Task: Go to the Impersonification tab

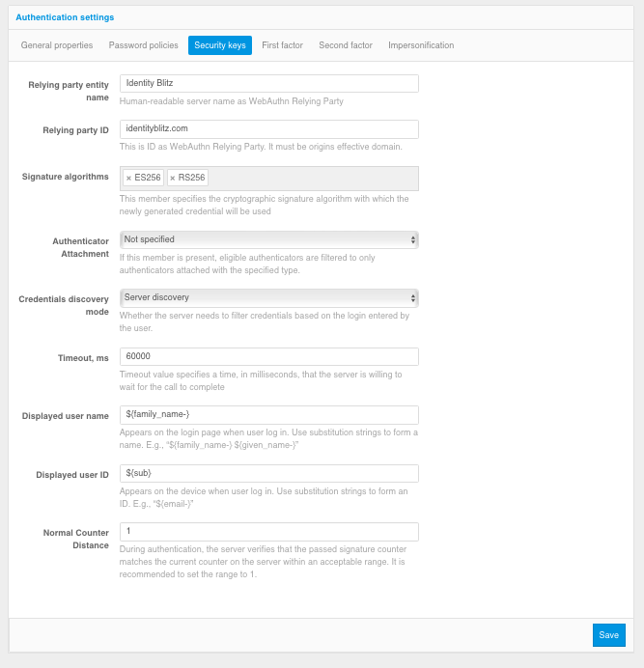Action: tap(421, 45)
